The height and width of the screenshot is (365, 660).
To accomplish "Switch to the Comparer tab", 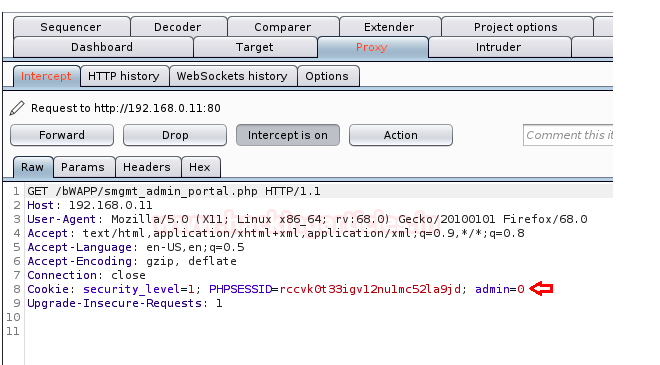I will [282, 27].
